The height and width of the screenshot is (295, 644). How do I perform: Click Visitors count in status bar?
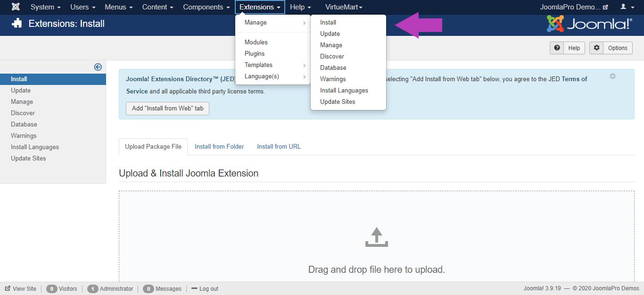pos(62,288)
